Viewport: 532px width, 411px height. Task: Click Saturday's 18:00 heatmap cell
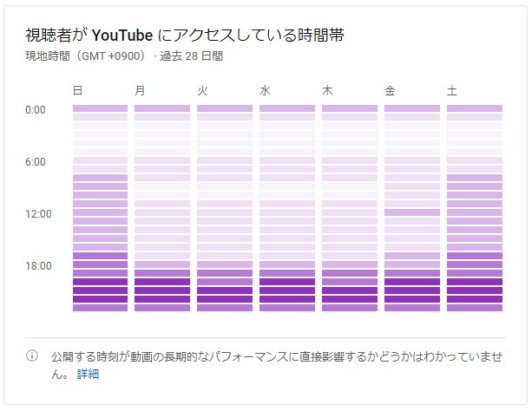click(475, 264)
